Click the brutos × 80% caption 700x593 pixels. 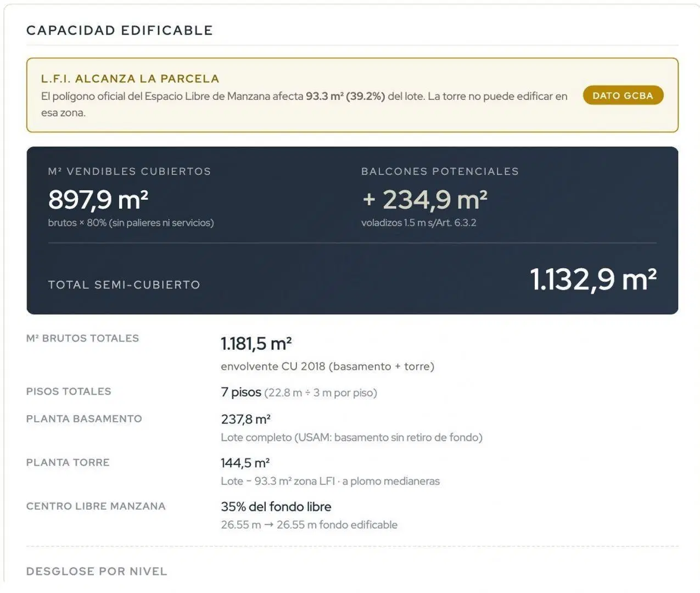[x=131, y=223]
